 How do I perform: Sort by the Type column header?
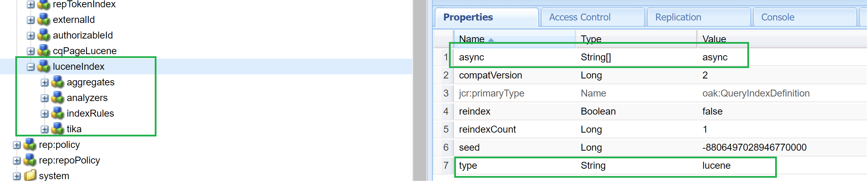point(636,39)
